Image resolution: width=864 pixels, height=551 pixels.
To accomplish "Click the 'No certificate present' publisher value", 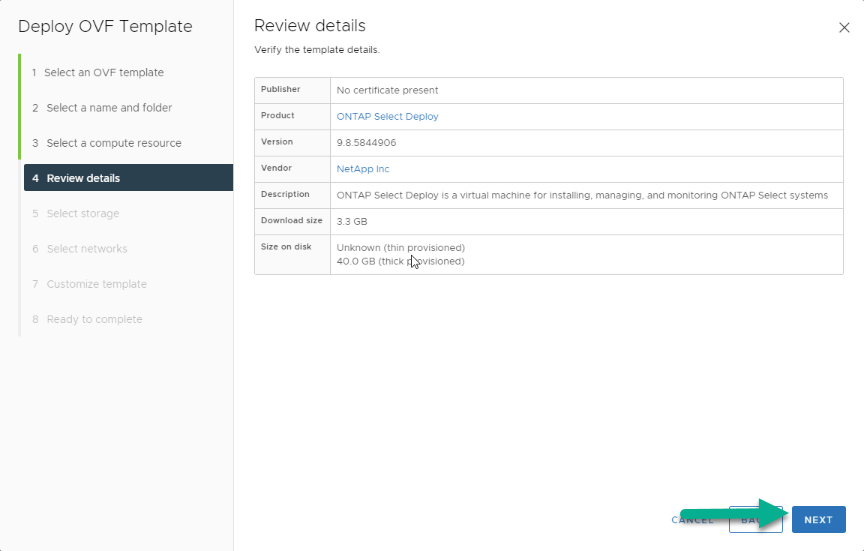I will click(387, 90).
